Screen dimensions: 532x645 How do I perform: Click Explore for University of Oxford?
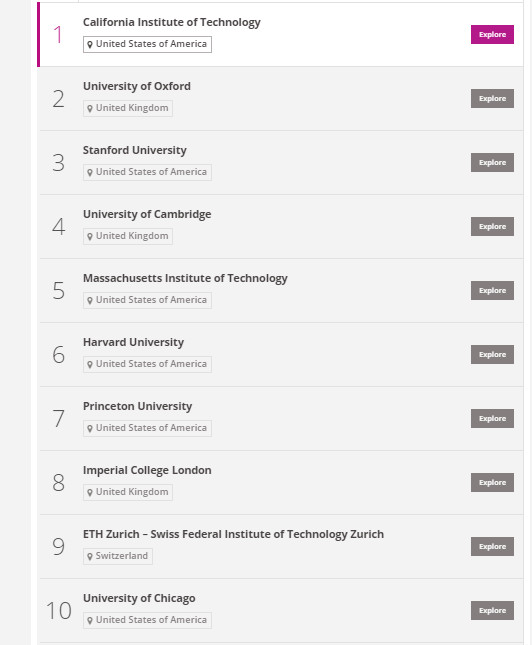point(492,98)
